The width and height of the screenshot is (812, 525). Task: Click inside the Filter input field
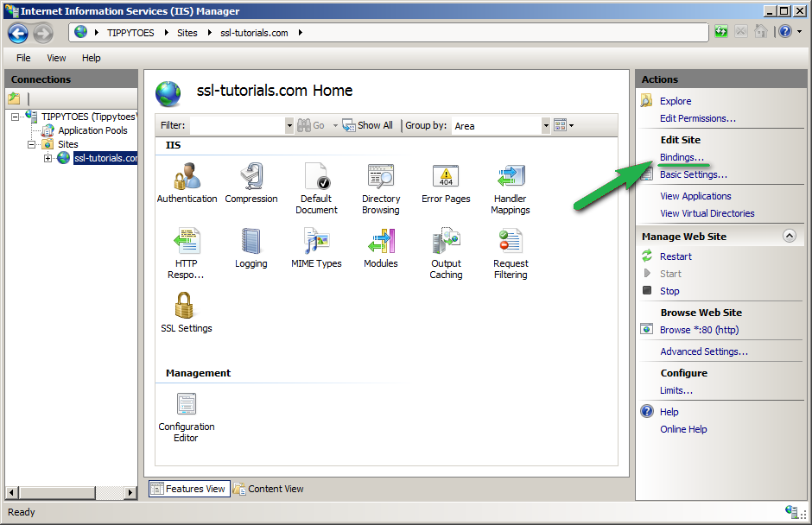(238, 125)
